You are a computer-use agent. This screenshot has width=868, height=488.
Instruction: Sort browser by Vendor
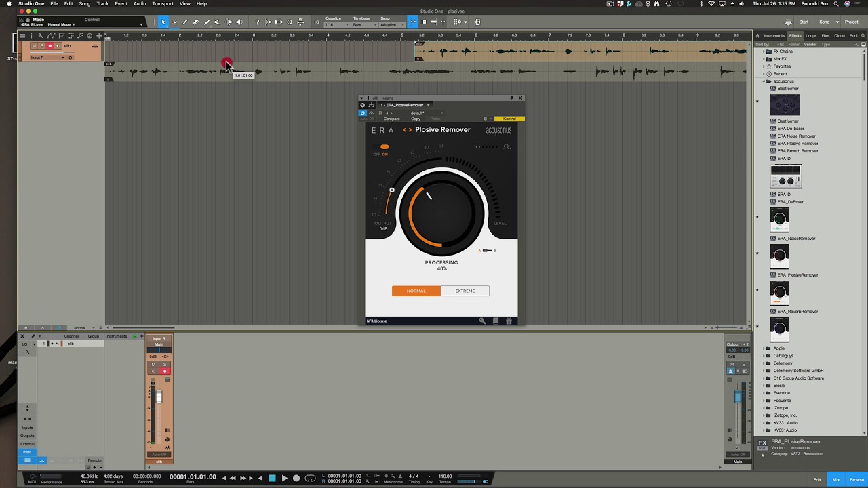[x=810, y=44]
